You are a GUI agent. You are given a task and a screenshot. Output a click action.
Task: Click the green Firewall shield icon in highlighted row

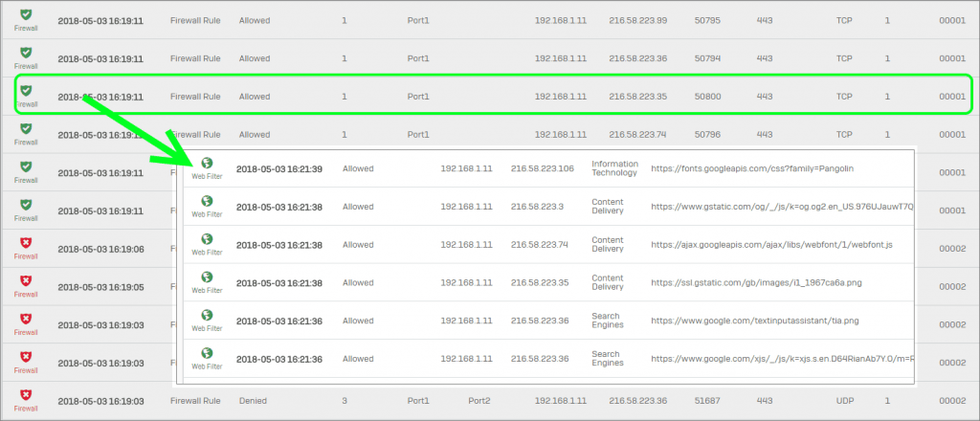[26, 91]
